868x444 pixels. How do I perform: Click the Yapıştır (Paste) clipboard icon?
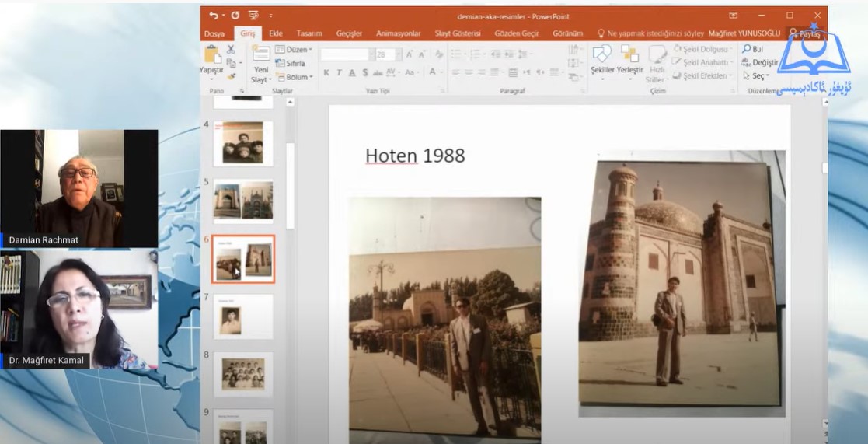[212, 54]
